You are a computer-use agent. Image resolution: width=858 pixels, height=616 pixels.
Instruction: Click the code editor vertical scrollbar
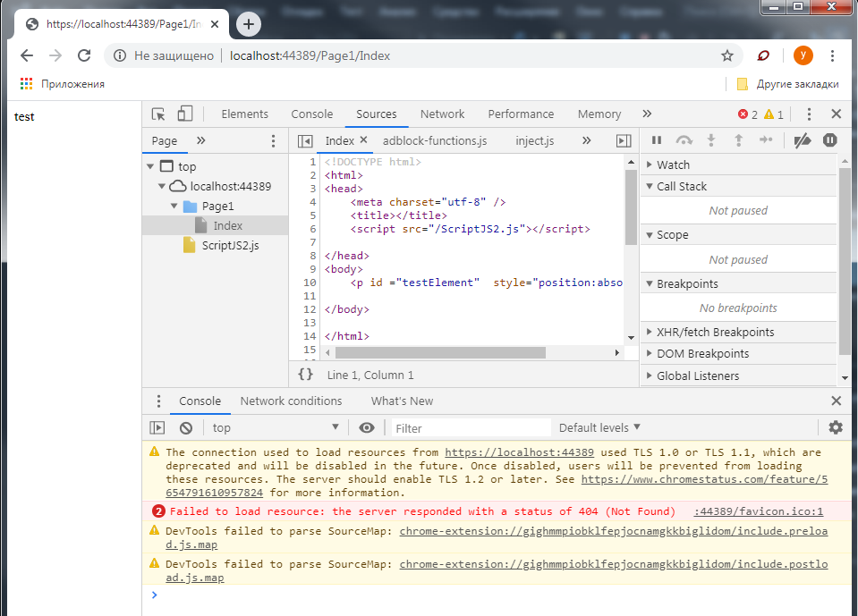[631, 207]
